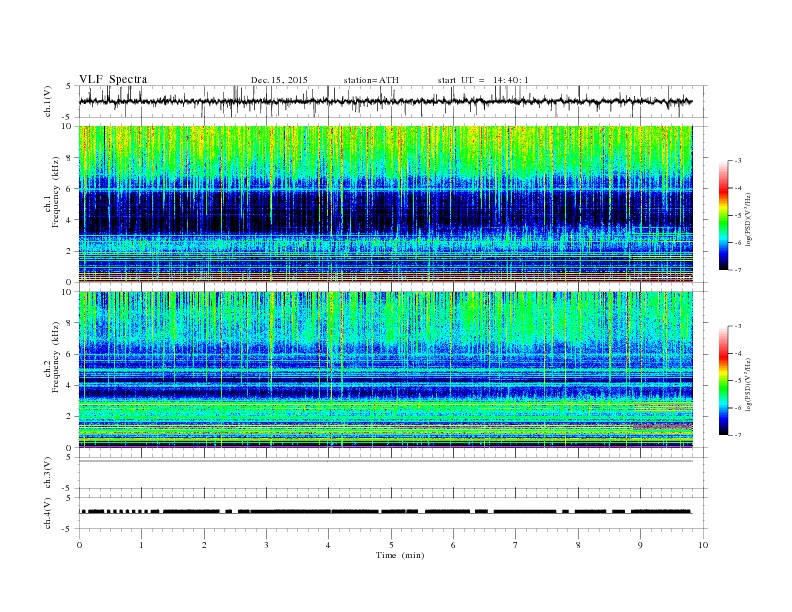792x612 pixels.
Task: Click the "-3" tick on ch.2 colorbar
Action: click(738, 326)
